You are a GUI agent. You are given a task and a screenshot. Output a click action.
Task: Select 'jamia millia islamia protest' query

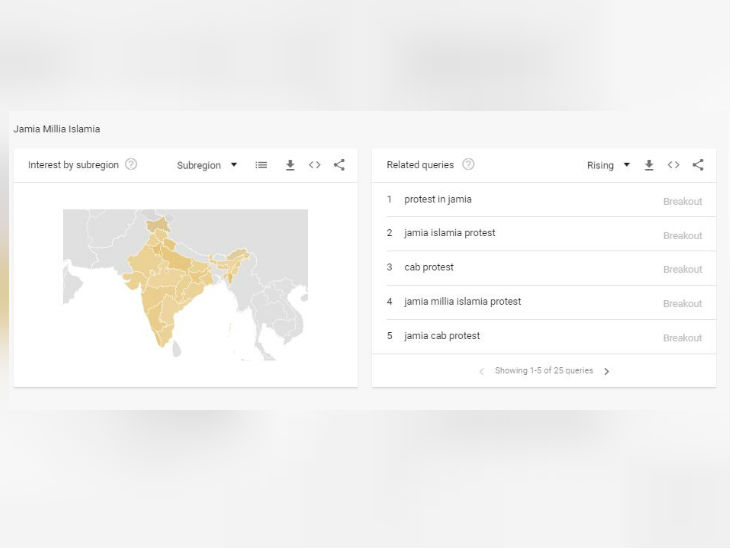coord(462,301)
